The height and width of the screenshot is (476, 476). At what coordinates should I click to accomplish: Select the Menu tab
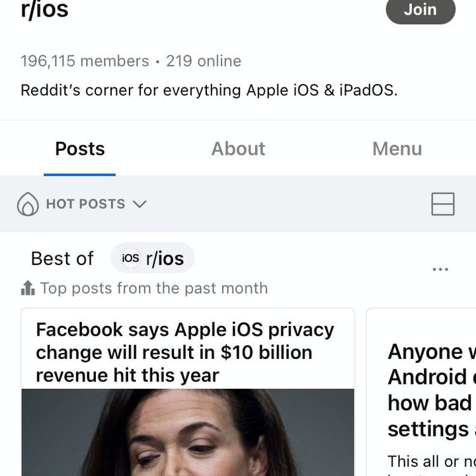[x=397, y=149]
